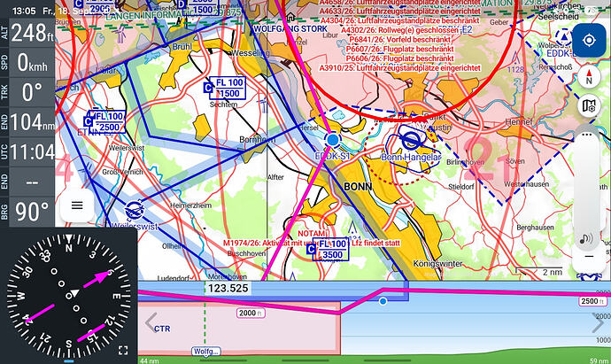The image size is (611, 364).
Task: Tap the three-dots at the slider top
Action: click(x=586, y=136)
